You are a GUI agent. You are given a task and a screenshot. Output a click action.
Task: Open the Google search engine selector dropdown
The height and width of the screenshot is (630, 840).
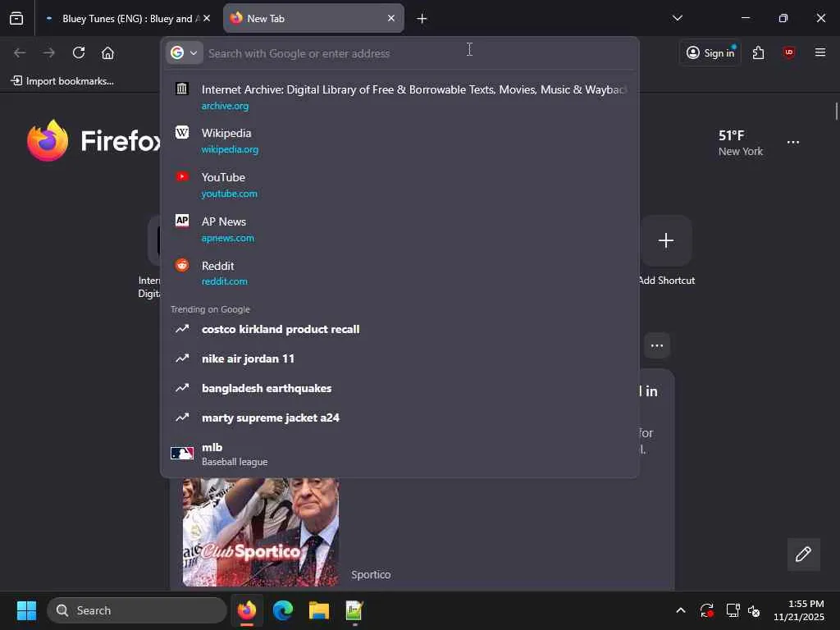(x=185, y=52)
